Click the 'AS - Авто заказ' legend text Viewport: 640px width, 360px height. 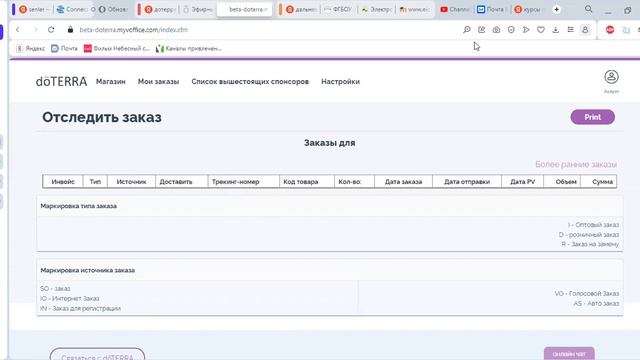pyautogui.click(x=596, y=303)
